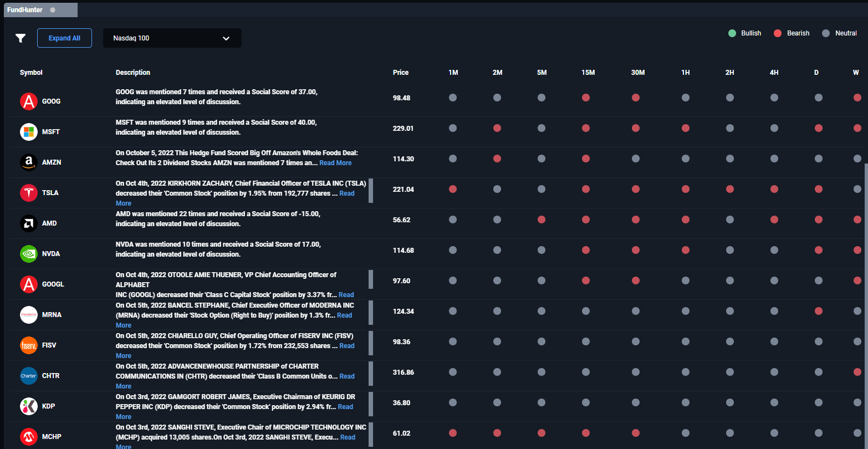868x449 pixels.
Task: Open AMZN Read More link
Action: tap(335, 163)
